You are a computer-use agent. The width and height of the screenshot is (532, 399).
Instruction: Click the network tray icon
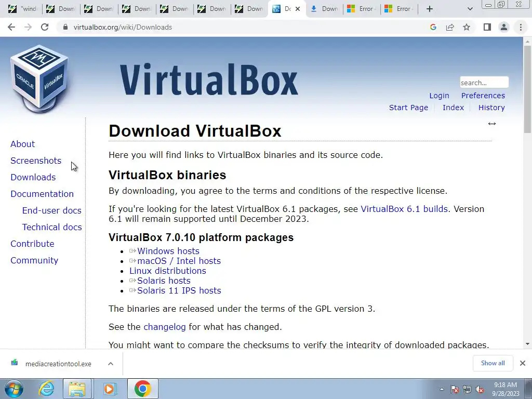tap(467, 390)
